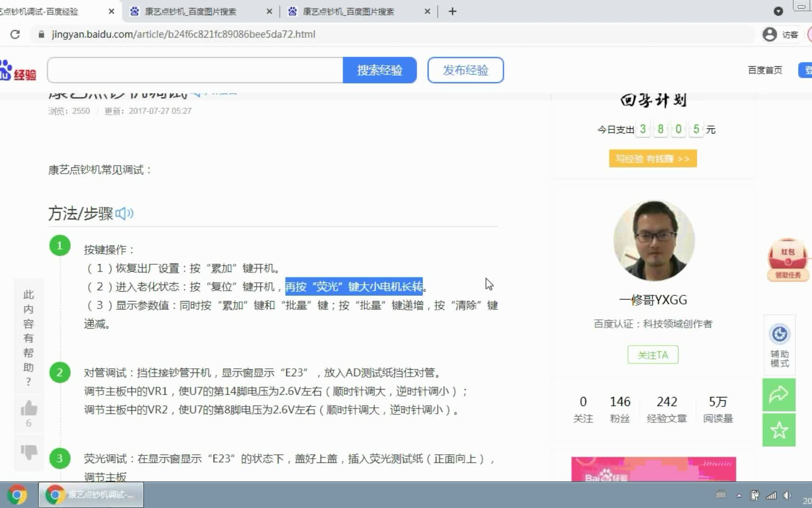Click the network signal tray icon
This screenshot has height=508, width=812.
click(771, 495)
